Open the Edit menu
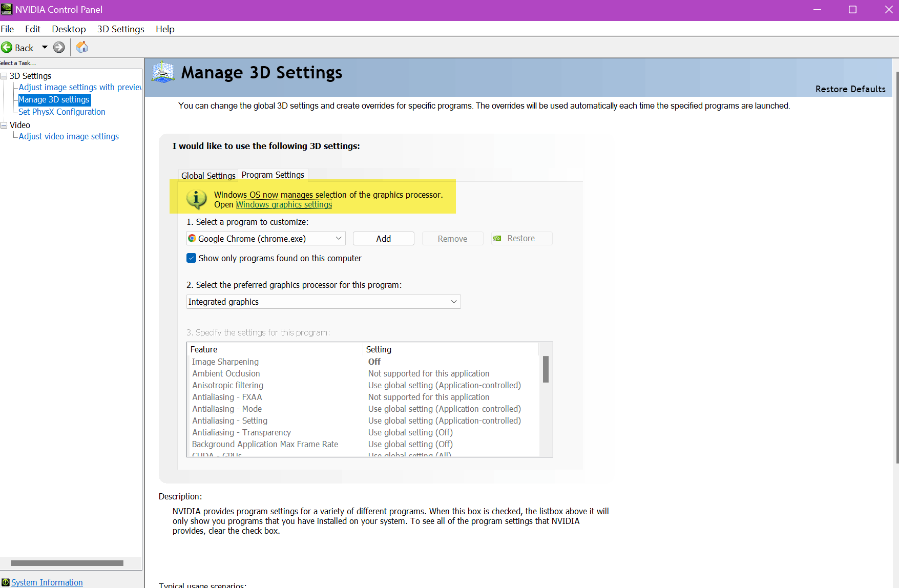Viewport: 899px width, 588px height. click(33, 29)
